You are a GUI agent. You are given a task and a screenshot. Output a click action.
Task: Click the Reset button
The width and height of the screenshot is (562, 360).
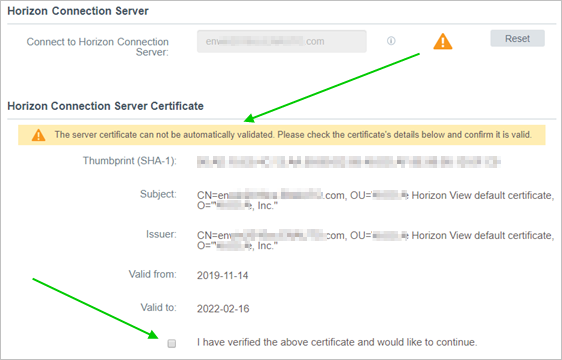517,38
